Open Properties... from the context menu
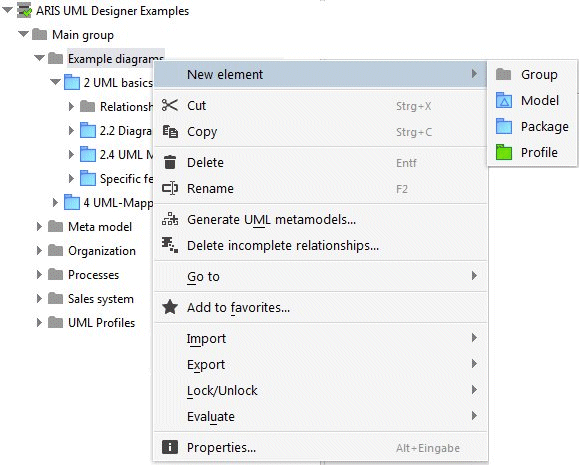Screen dimensions: 579x465 (x=320, y=447)
